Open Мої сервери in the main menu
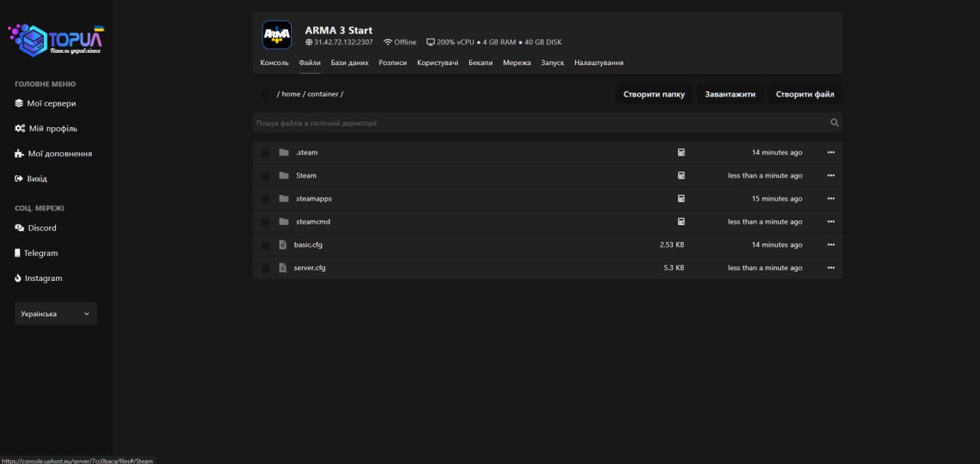Screen dimensions: 980x464 tap(51, 103)
